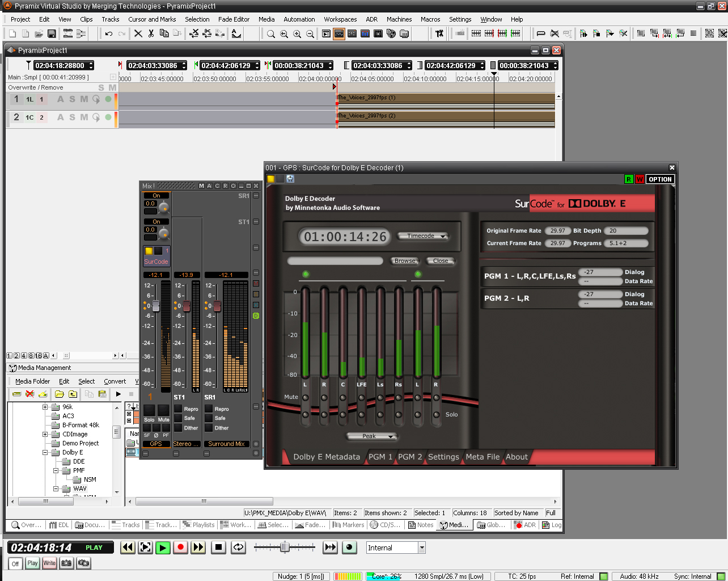Click the New Project icon in the toolbar
The image size is (728, 581).
(x=12, y=34)
